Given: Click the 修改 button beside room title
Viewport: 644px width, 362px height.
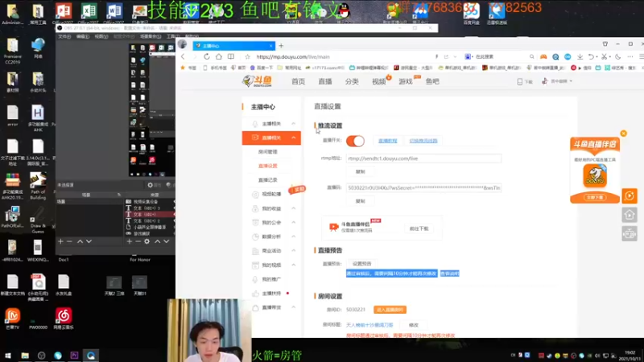Looking at the screenshot, I should [414, 325].
